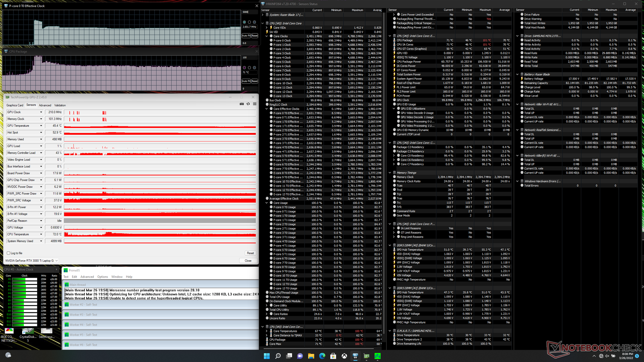Enable the Log to file checkbox
Screen dimensions: 644x362
[x=8, y=253]
